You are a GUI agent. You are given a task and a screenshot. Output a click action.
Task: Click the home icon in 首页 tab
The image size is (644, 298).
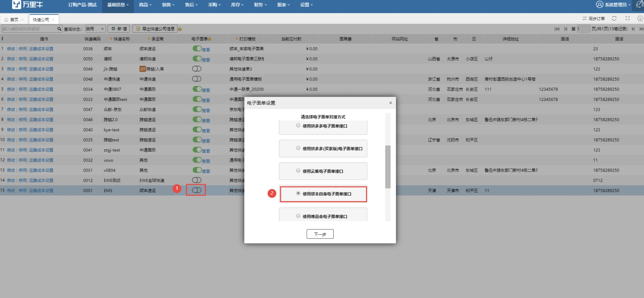[6, 20]
